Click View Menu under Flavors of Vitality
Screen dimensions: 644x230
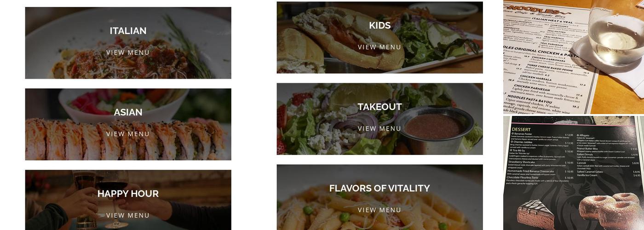coord(379,210)
